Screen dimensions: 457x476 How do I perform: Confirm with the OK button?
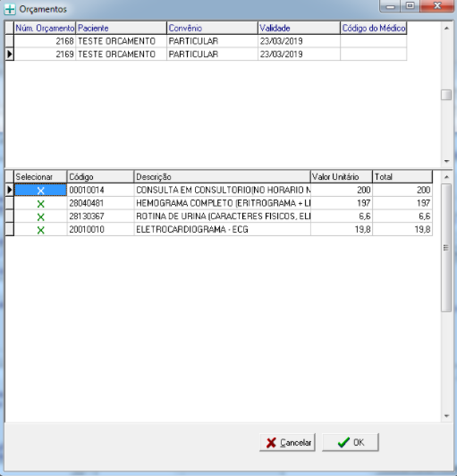click(x=351, y=442)
